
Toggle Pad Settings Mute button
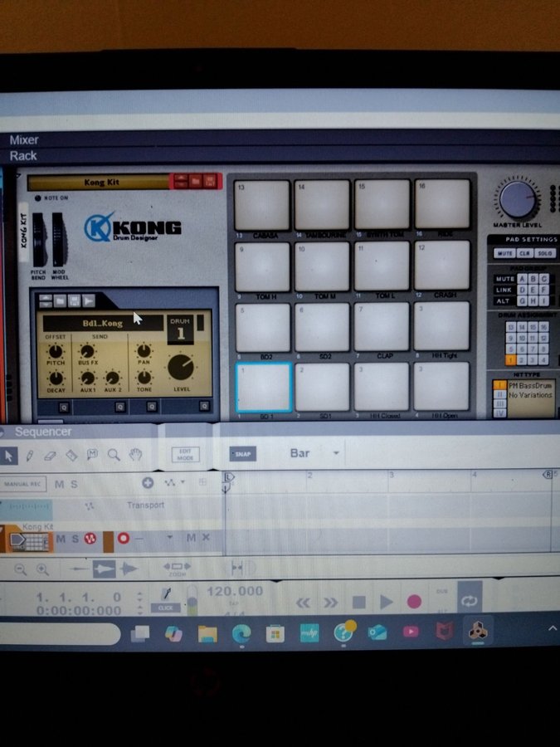[504, 253]
